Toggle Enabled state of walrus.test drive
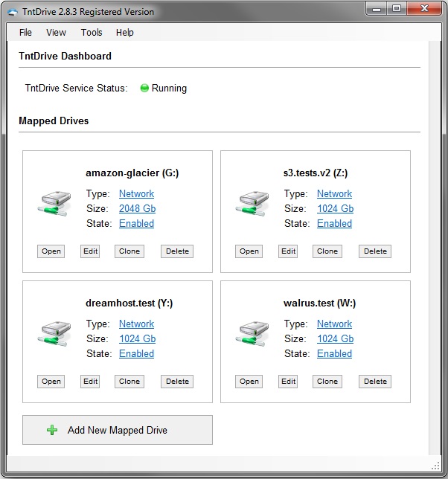The image size is (448, 479). (x=334, y=353)
